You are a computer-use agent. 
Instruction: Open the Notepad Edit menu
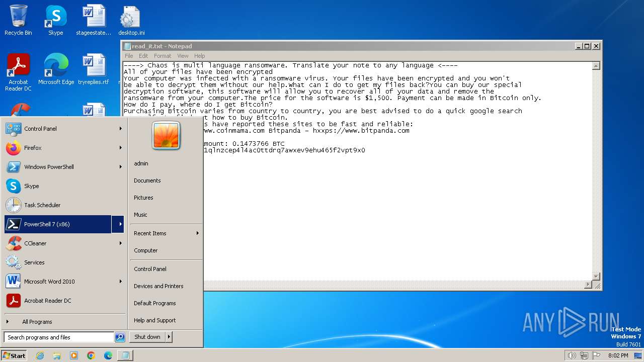tap(143, 56)
